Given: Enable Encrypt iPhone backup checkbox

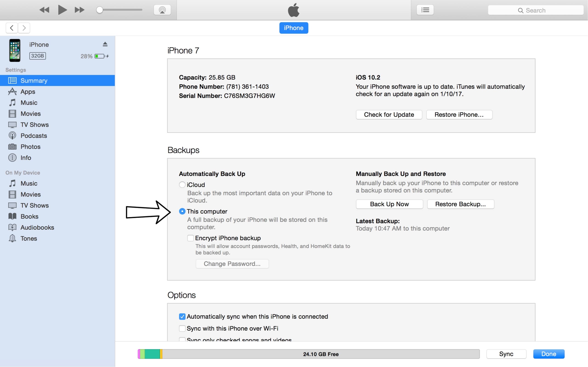Looking at the screenshot, I should (190, 237).
